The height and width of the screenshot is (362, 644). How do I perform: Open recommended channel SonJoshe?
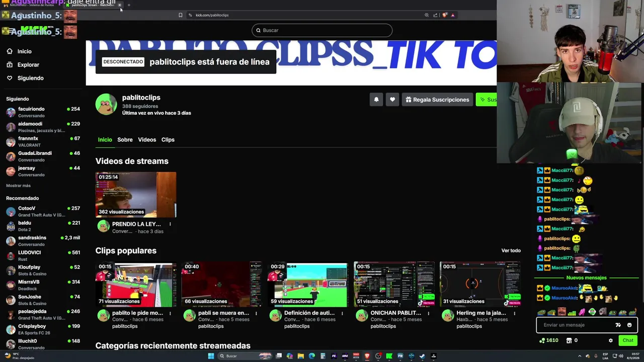43,300
